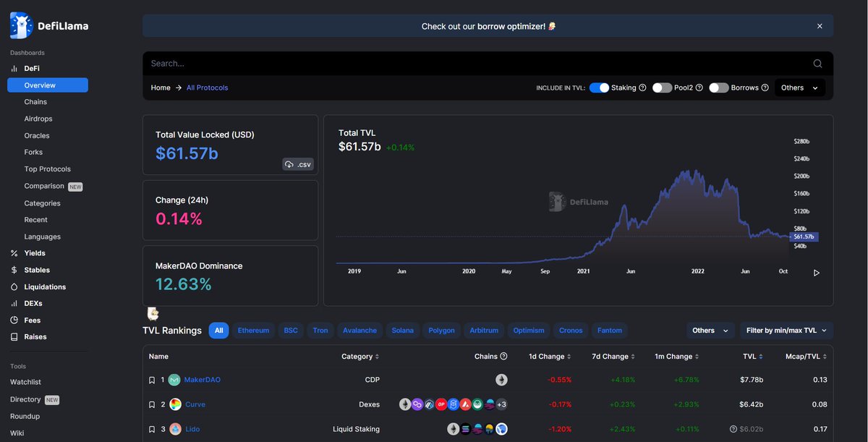
Task: Click the Curve protocol logo
Action: [175, 404]
